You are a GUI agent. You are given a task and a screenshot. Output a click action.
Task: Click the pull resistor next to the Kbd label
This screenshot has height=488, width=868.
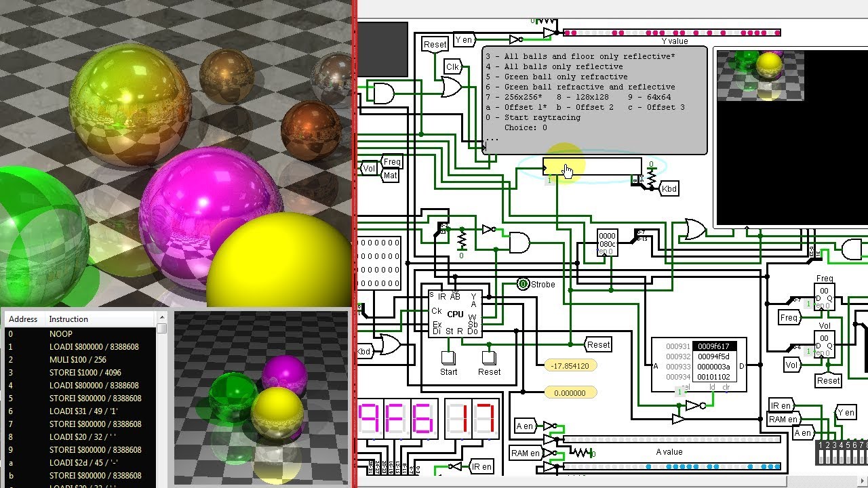coord(651,175)
